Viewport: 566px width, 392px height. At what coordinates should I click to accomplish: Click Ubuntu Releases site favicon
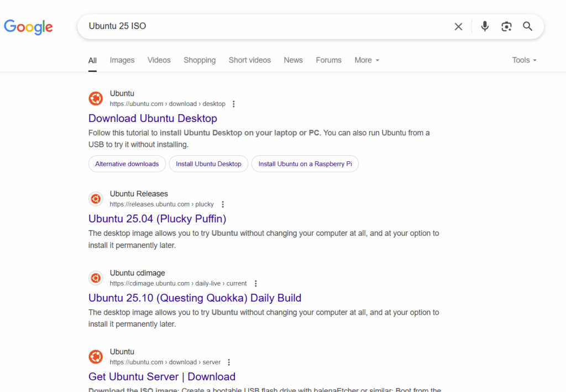click(96, 199)
